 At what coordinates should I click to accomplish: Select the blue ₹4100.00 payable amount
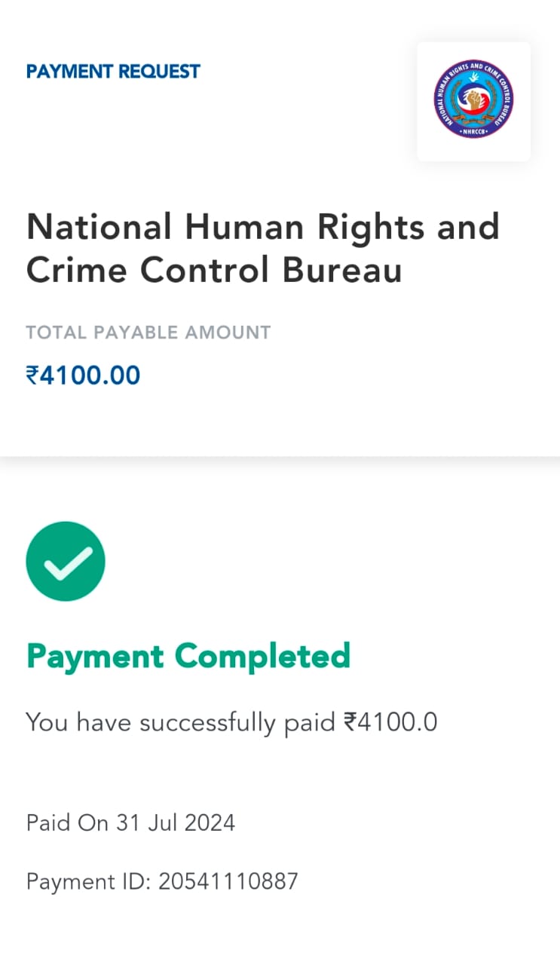coord(83,375)
